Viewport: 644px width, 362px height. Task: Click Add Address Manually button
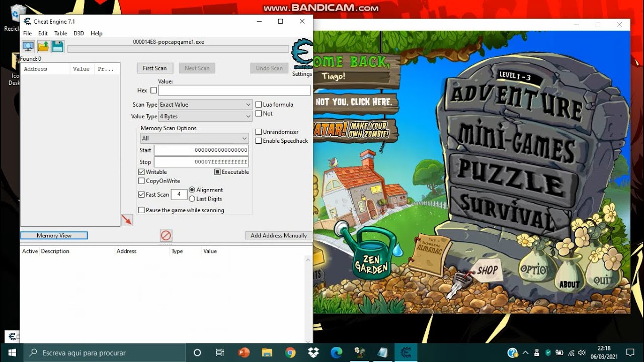point(279,235)
